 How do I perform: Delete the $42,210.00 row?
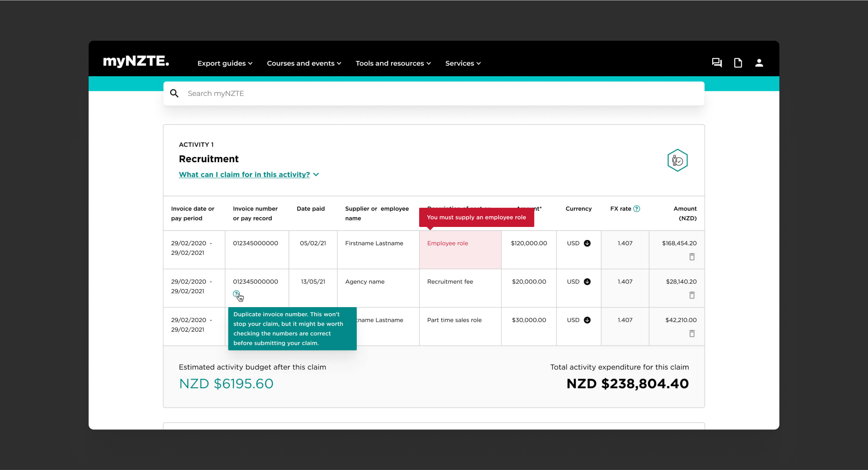(x=692, y=334)
